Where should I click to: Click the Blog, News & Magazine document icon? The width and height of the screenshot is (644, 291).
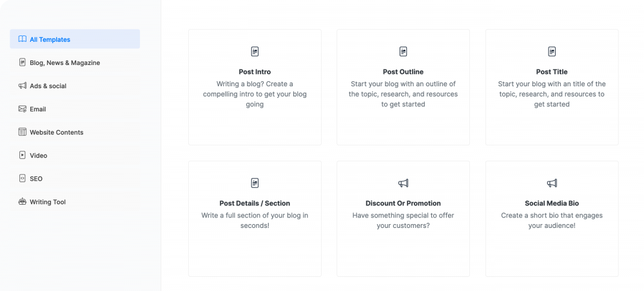[23, 62]
